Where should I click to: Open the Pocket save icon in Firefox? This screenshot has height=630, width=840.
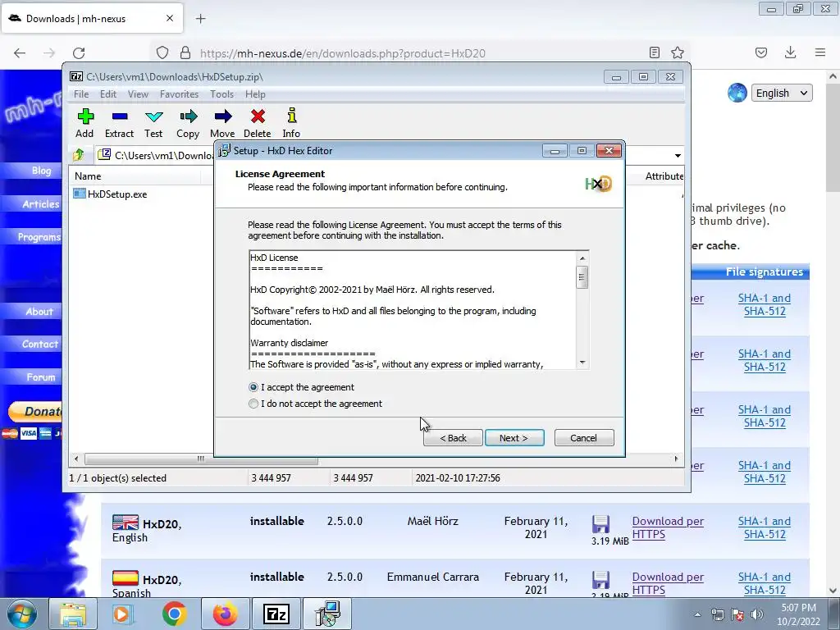coord(760,52)
